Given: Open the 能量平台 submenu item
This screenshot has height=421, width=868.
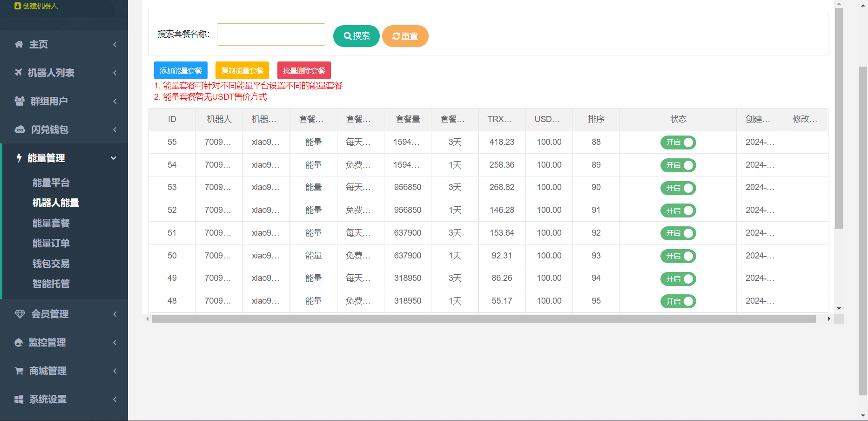Looking at the screenshot, I should (51, 183).
